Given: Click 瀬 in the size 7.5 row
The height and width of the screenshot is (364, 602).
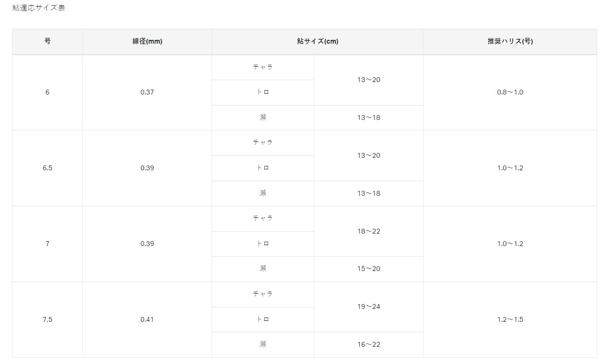Looking at the screenshot, I should [263, 344].
